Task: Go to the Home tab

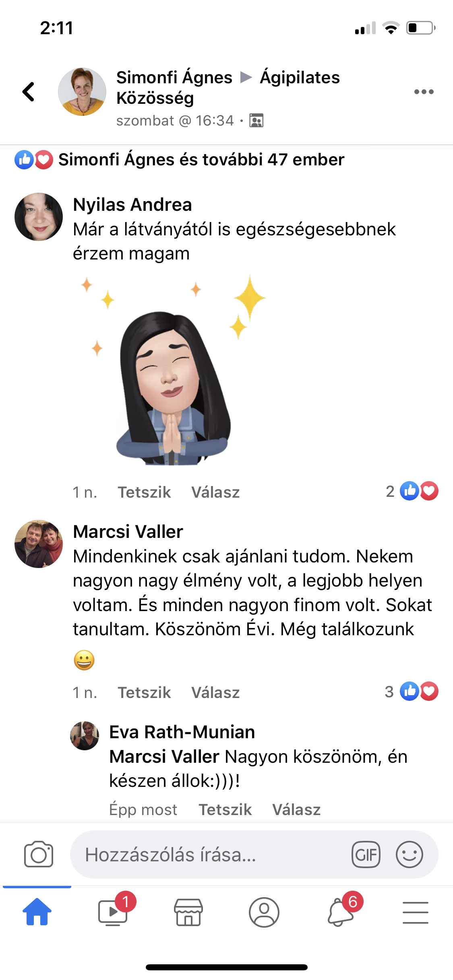Action: (37, 912)
